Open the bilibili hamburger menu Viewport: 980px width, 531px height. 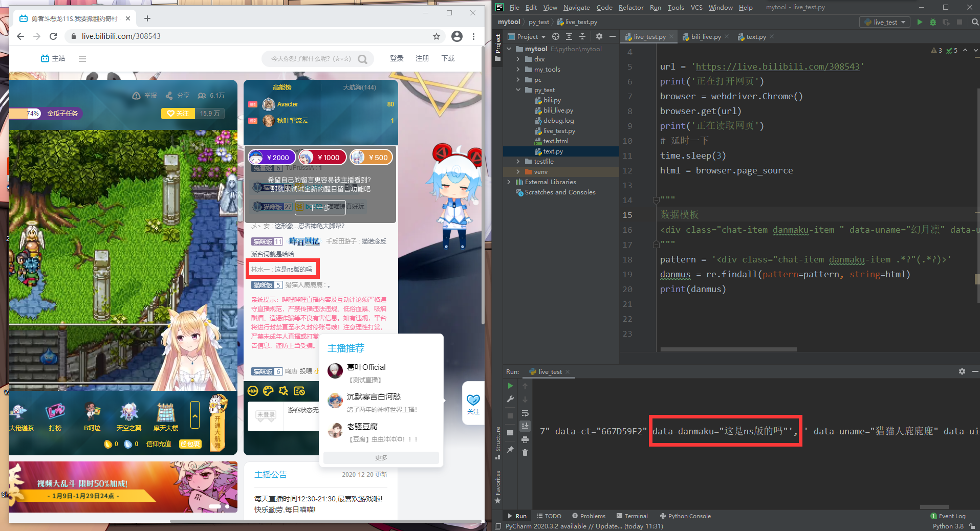[x=82, y=59]
